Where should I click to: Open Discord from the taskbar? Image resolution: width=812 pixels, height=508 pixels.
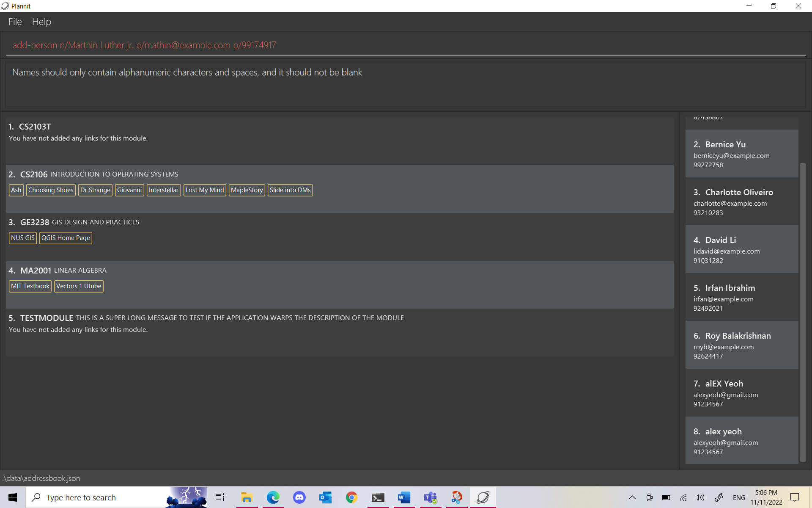point(299,497)
